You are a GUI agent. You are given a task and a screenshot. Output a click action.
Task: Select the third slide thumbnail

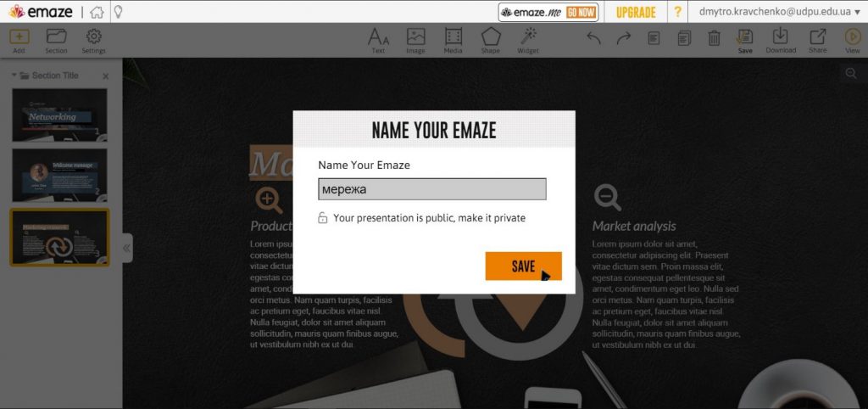60,238
